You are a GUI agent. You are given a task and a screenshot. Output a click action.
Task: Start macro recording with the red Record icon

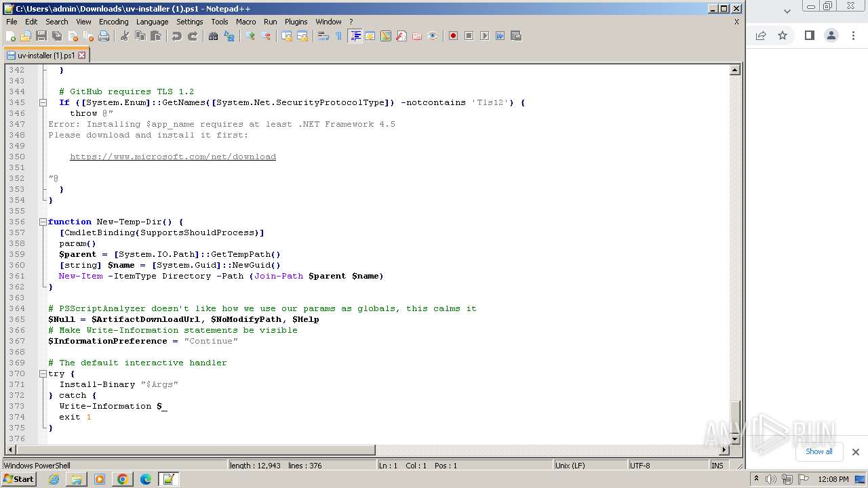(454, 36)
